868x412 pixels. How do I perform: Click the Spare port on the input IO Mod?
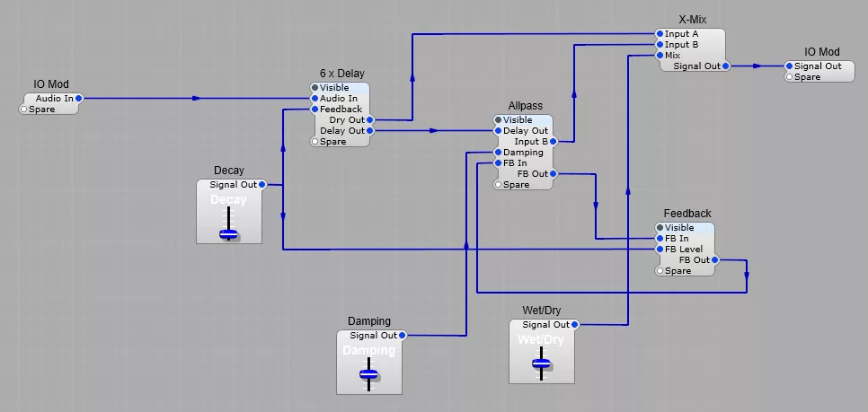[23, 110]
